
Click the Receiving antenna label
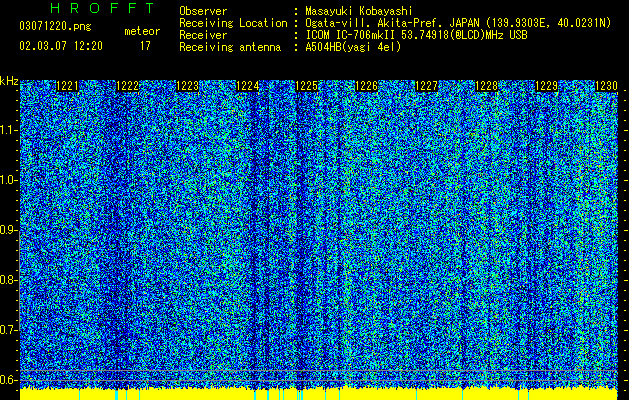click(x=230, y=47)
